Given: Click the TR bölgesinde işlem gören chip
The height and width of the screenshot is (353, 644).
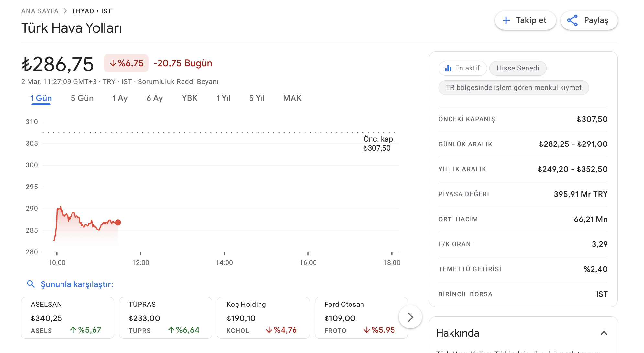Looking at the screenshot, I should tap(513, 88).
